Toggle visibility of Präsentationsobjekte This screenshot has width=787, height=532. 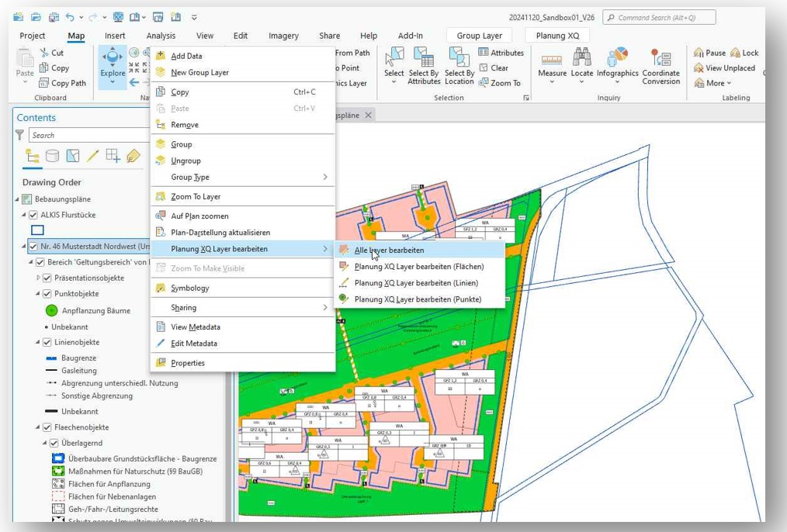click(47, 278)
